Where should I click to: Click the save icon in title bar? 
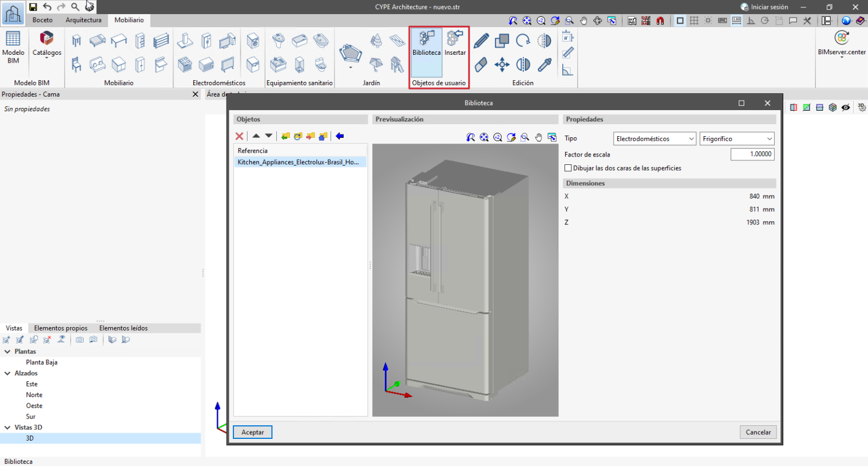[x=33, y=7]
